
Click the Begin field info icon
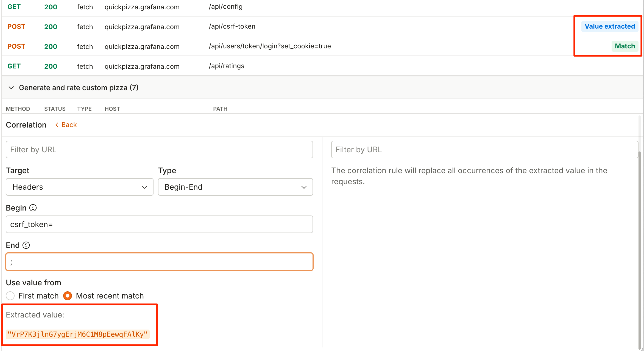coord(33,208)
